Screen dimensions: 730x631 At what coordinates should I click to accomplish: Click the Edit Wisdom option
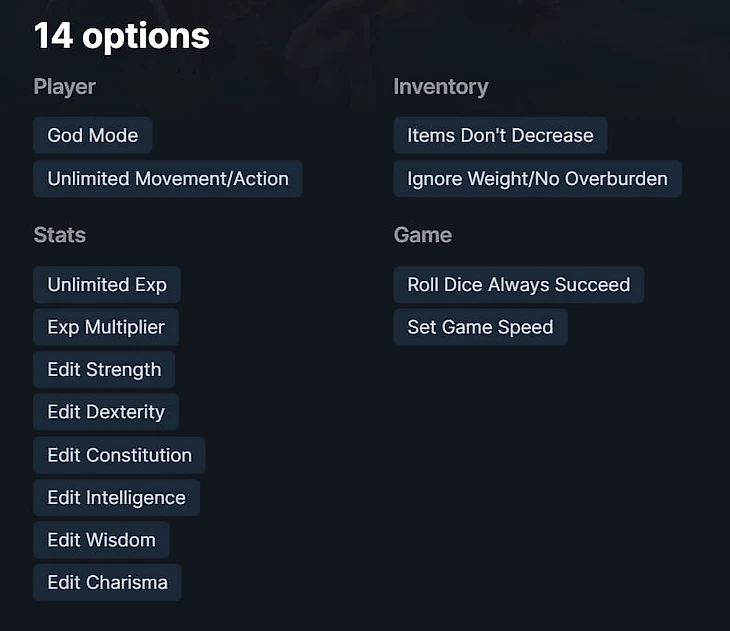click(101, 540)
